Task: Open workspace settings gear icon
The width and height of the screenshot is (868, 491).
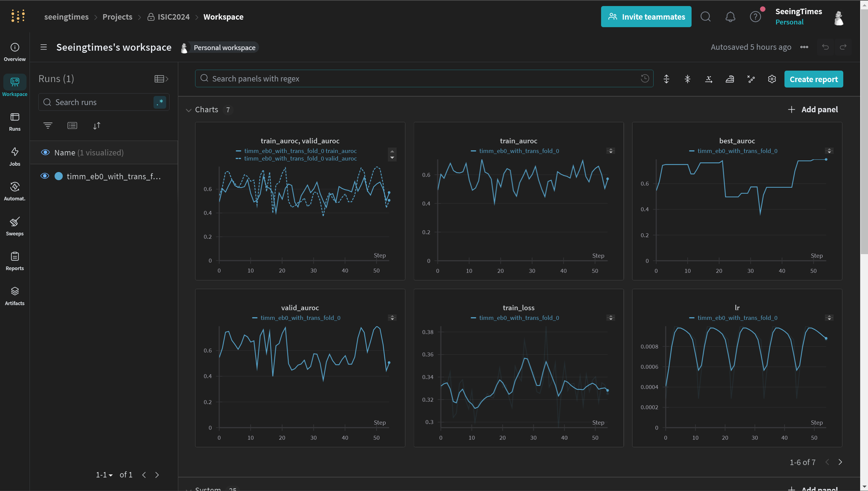Action: (772, 79)
